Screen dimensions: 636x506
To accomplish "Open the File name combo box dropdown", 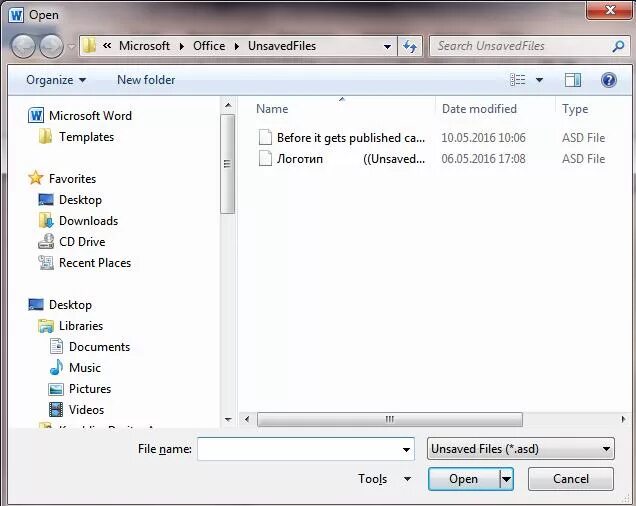I will 406,449.
